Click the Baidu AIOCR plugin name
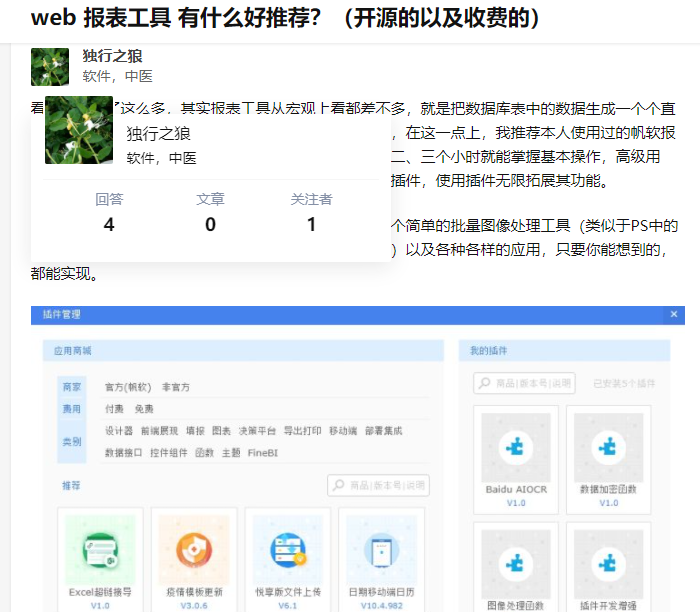700x612 pixels. click(516, 489)
